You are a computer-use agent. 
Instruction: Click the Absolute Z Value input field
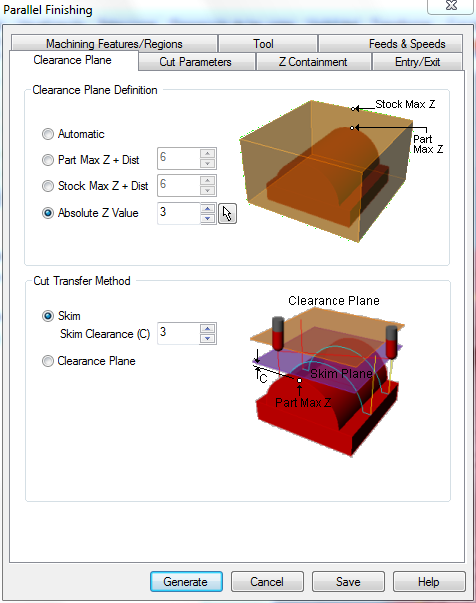[x=179, y=213]
